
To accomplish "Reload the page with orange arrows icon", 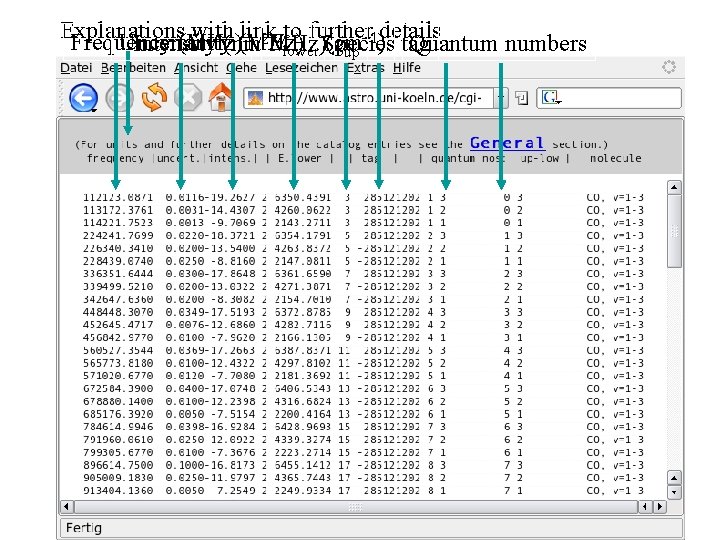I will pos(154,97).
